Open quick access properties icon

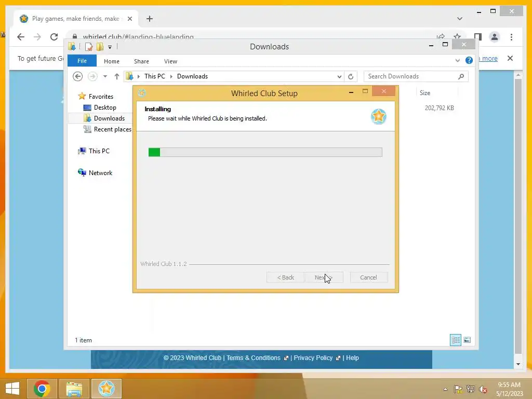(x=88, y=47)
